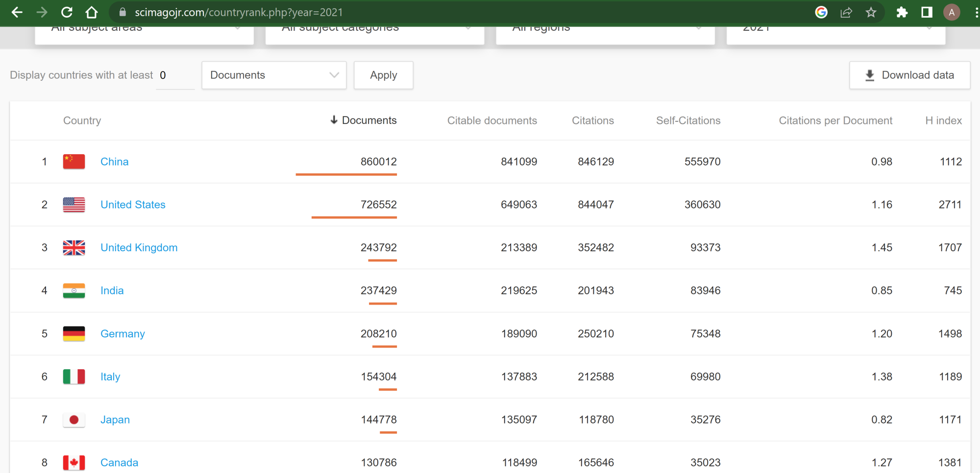
Task: Click the Canada flag icon
Action: click(x=74, y=463)
